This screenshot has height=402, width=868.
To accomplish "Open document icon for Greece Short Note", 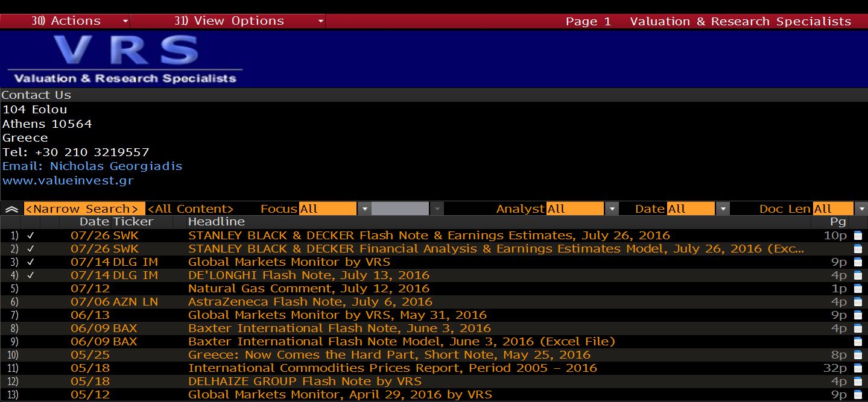I will pos(858,355).
